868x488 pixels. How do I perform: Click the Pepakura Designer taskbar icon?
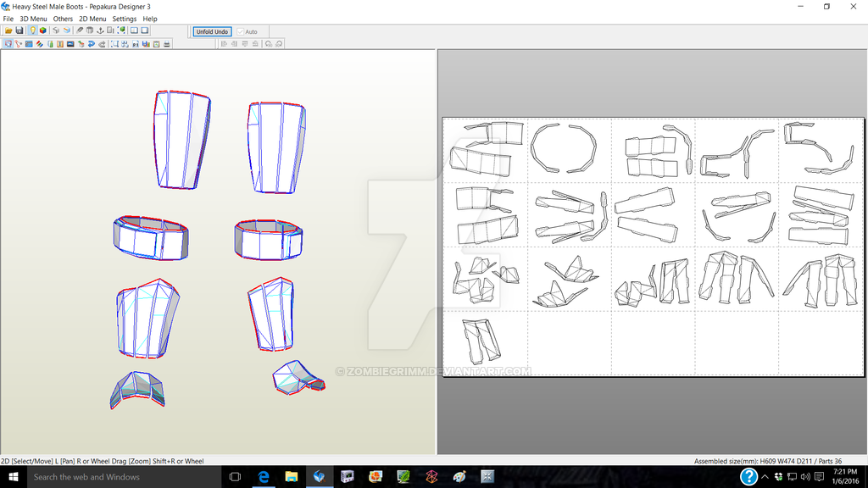point(319,476)
